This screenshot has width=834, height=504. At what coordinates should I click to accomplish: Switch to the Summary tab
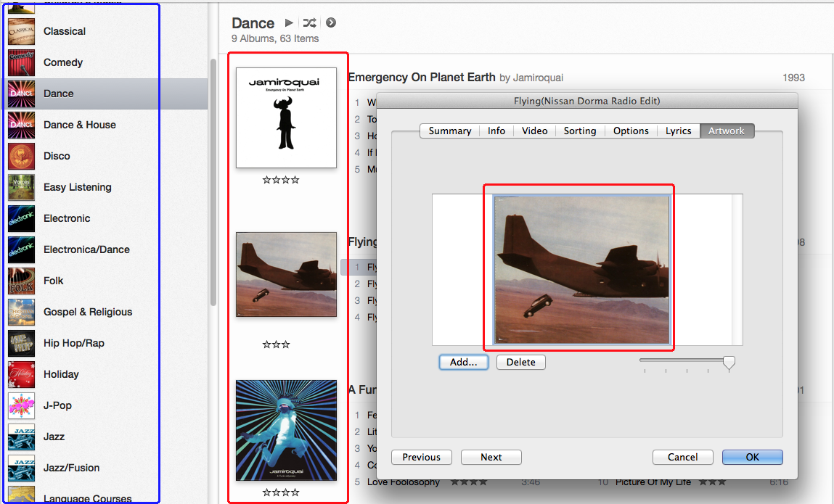click(449, 131)
